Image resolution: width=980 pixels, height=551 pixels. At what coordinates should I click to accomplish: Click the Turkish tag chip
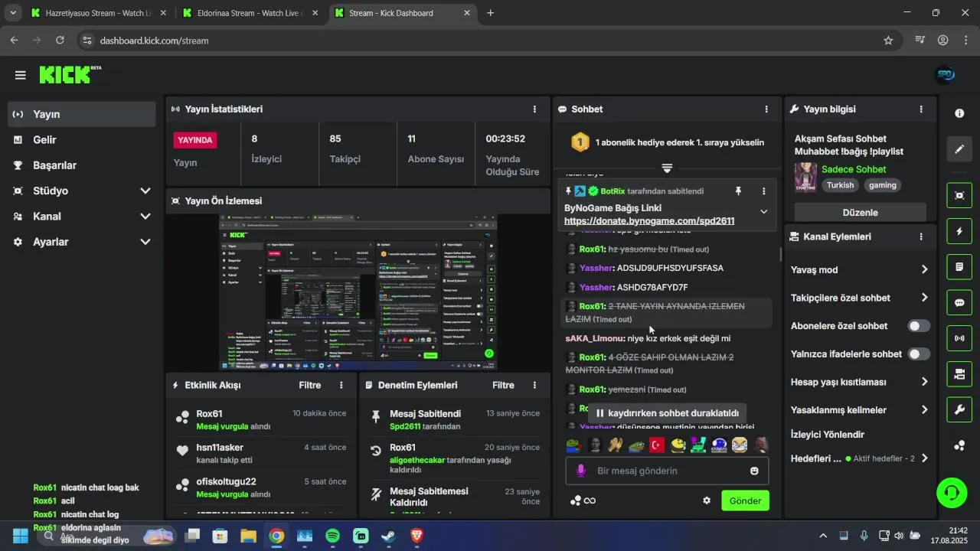click(840, 185)
